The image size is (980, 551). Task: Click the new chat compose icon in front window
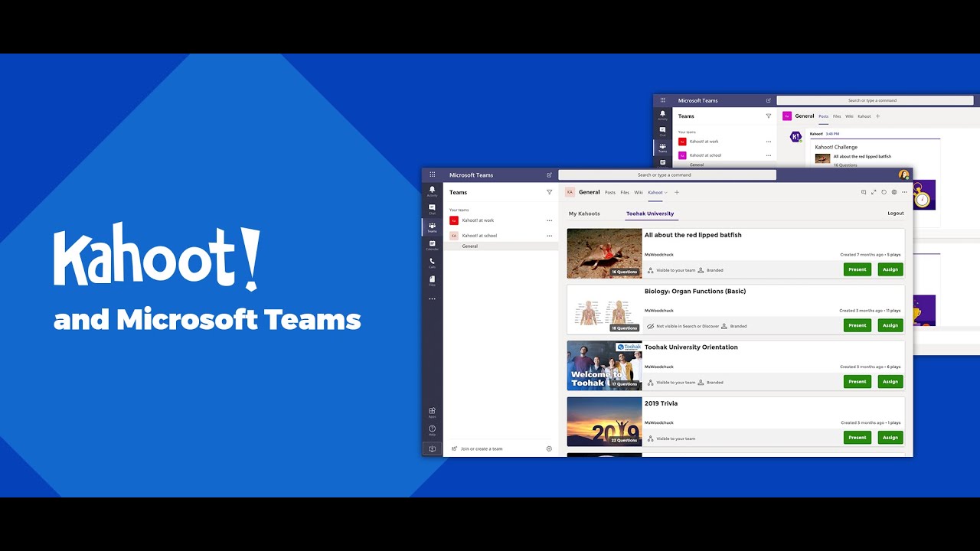tap(549, 174)
